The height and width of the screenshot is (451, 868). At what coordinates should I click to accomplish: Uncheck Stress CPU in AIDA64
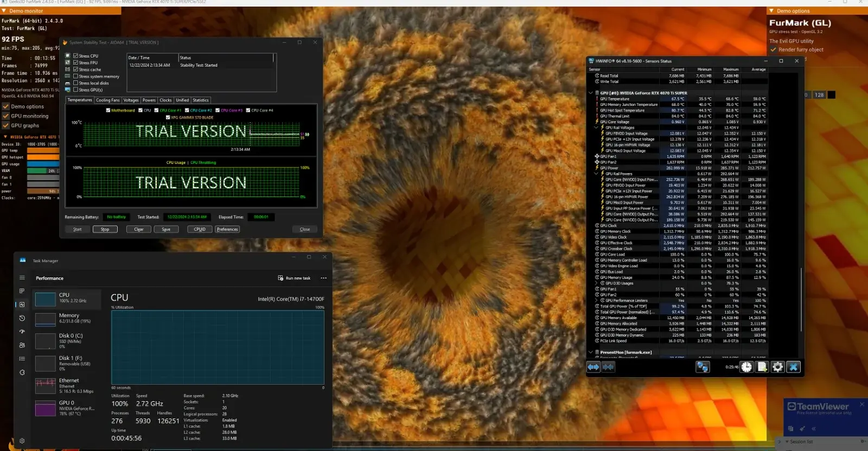(x=76, y=56)
